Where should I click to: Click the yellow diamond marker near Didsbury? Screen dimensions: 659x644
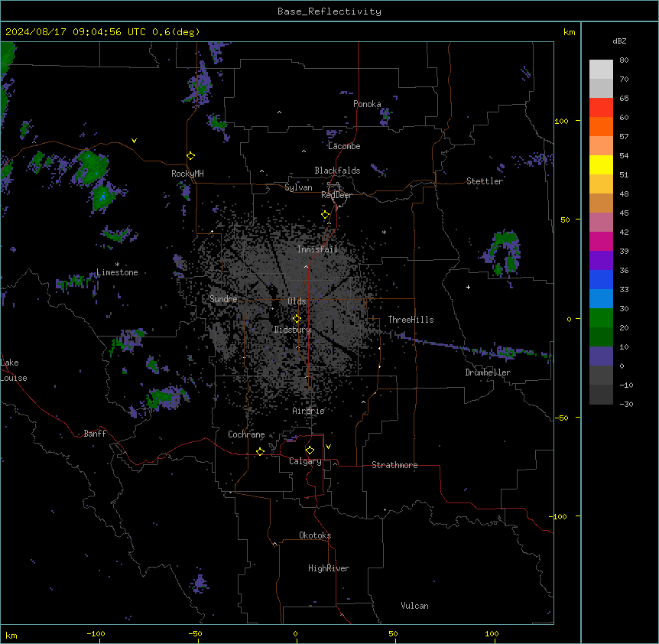click(297, 319)
